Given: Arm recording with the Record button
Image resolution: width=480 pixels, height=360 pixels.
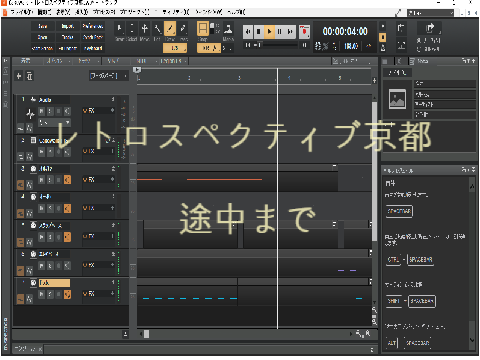Looking at the screenshot, I should click(x=304, y=32).
